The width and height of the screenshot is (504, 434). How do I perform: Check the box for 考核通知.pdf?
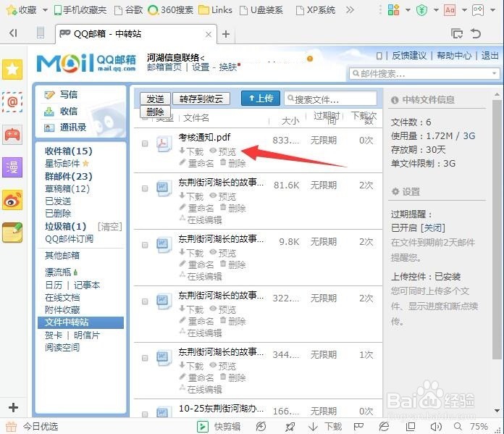coord(145,143)
